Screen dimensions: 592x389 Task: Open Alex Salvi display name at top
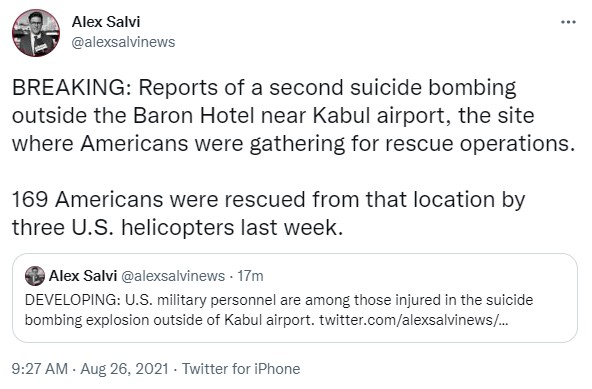(106, 22)
